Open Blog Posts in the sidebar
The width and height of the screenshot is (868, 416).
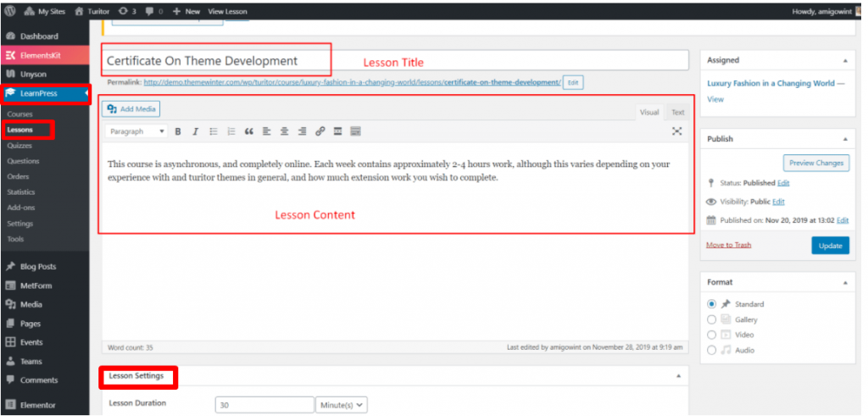[x=44, y=267]
